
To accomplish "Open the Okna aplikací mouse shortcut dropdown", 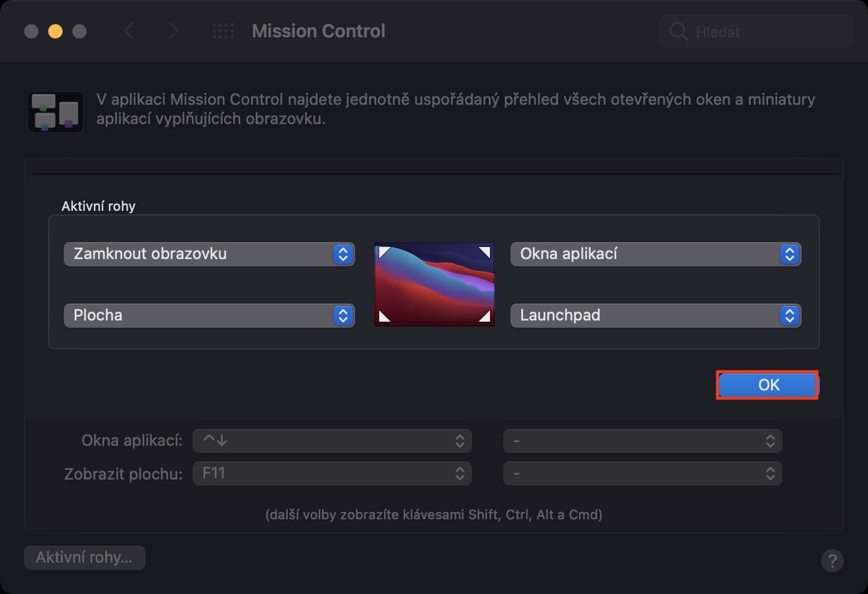I will coord(642,441).
